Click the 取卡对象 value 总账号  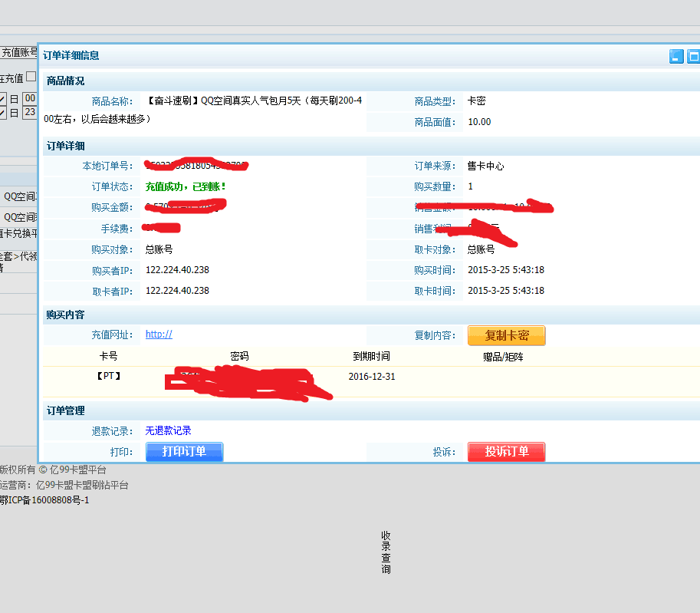tap(481, 249)
